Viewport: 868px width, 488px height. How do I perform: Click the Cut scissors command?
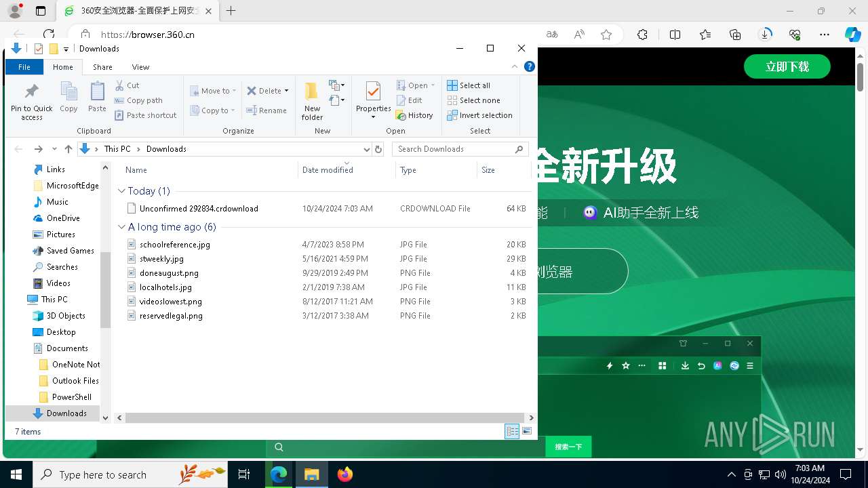tap(127, 85)
